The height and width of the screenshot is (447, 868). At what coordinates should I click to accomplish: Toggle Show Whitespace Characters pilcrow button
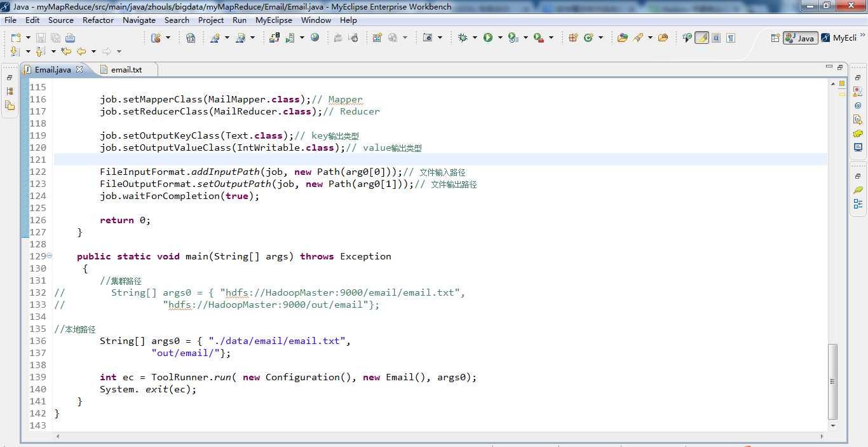click(731, 38)
